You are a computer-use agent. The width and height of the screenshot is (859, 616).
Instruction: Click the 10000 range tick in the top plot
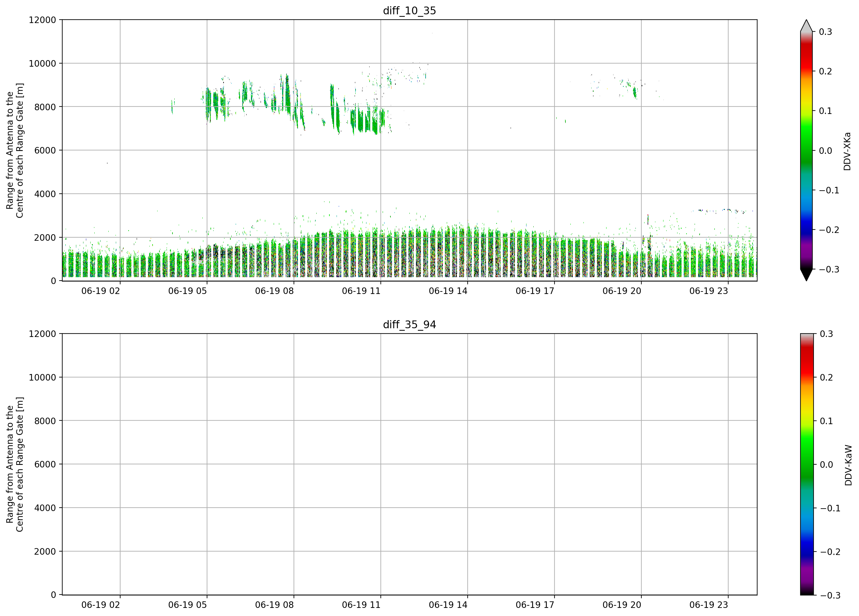click(x=42, y=64)
